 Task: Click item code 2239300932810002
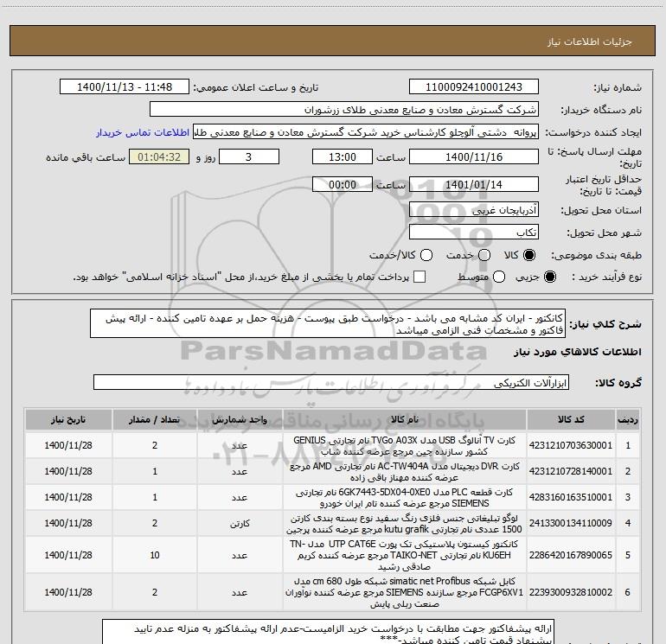point(571,592)
